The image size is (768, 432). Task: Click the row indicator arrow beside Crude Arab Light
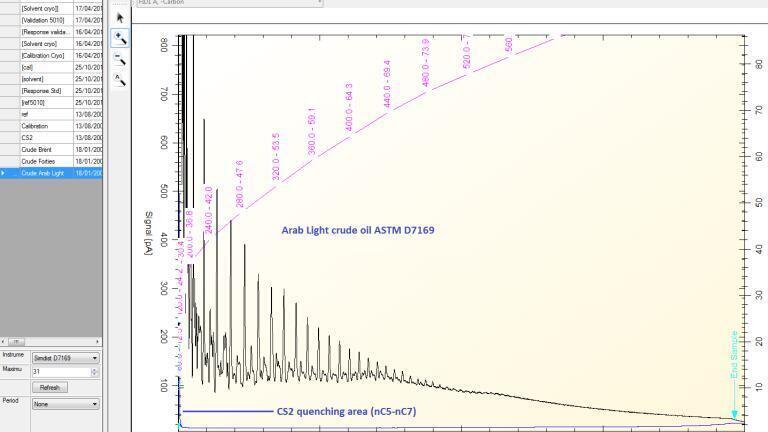click(x=3, y=173)
